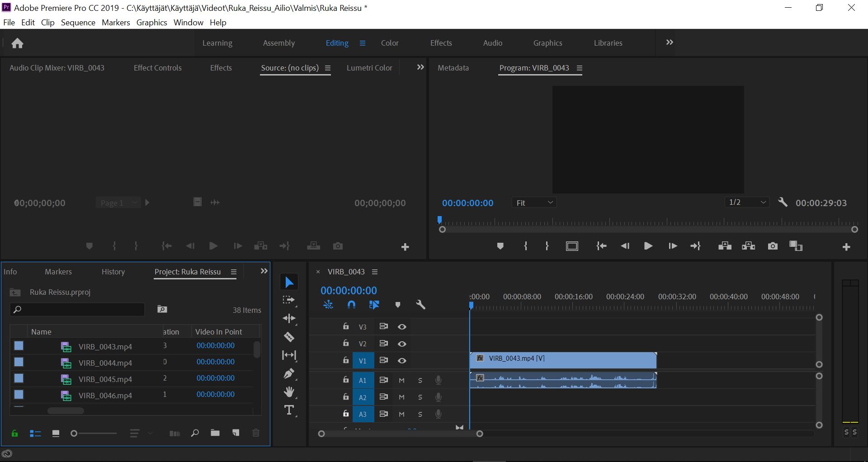
Task: Select checkbox for VIRB_0044.mp4
Action: pyautogui.click(x=19, y=362)
